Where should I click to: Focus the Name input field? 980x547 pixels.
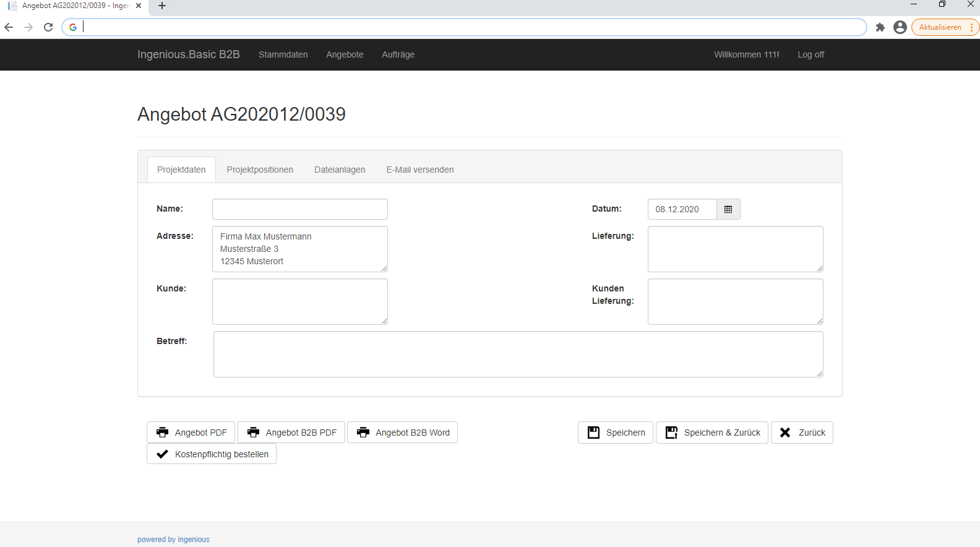pos(300,209)
